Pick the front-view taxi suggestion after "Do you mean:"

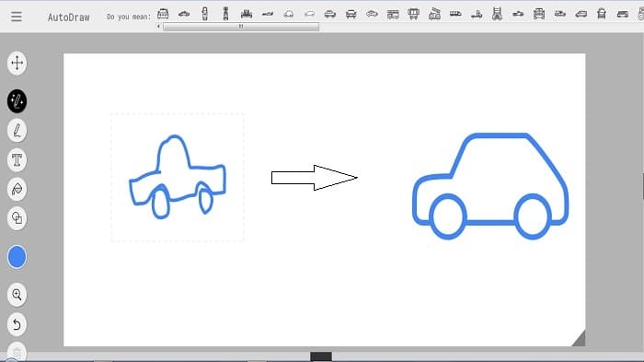pyautogui.click(x=163, y=14)
